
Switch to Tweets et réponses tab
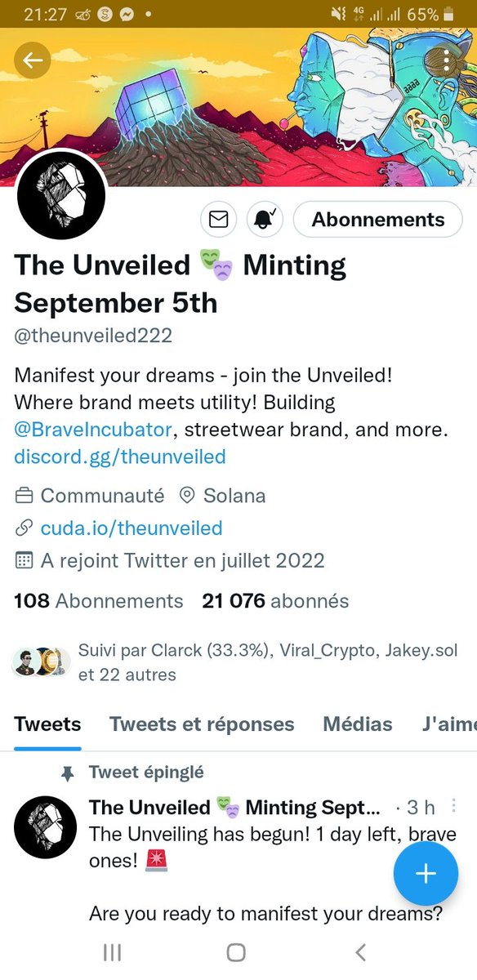(202, 724)
